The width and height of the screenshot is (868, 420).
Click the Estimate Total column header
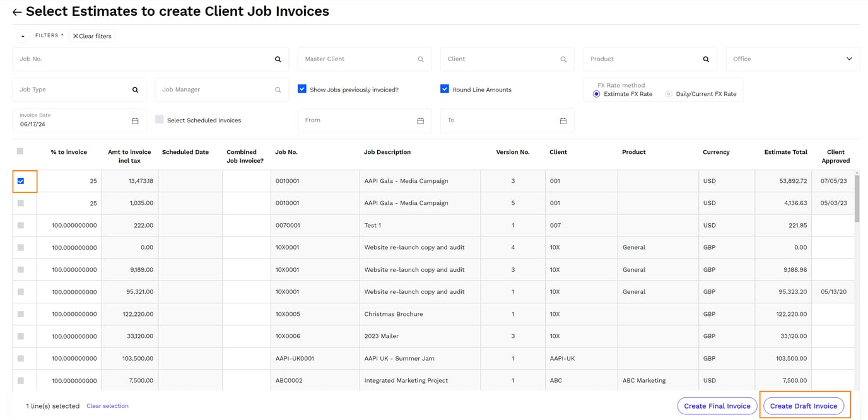tap(785, 152)
